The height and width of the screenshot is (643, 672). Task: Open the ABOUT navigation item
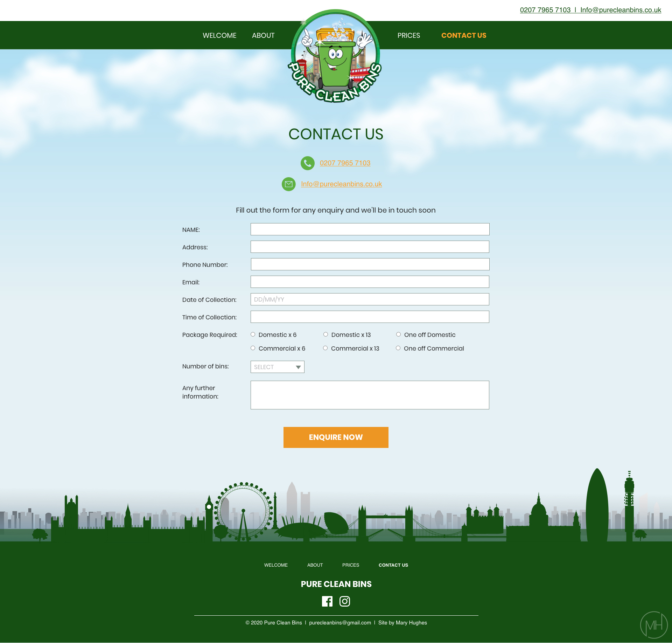263,35
